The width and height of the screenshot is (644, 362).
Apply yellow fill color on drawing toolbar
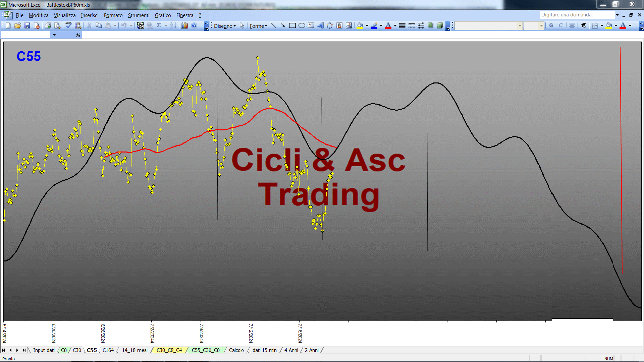(x=360, y=25)
